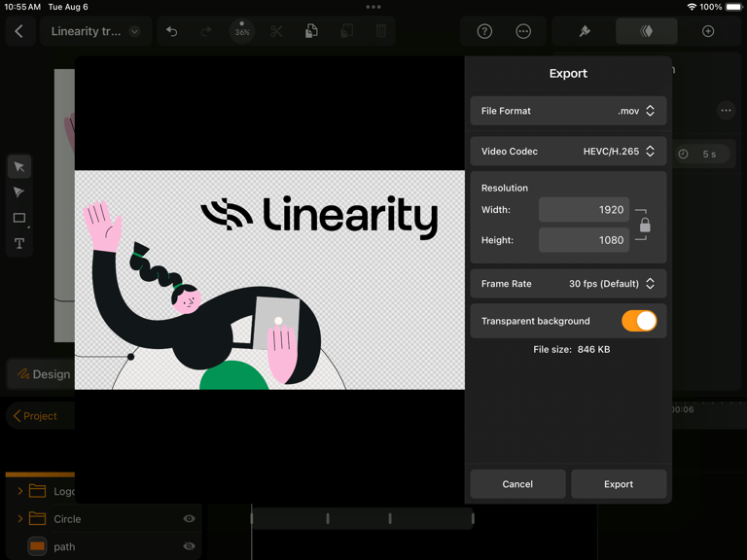This screenshot has width=747, height=560.
Task: Open the ellipsis menu in right panel
Action: click(726, 111)
